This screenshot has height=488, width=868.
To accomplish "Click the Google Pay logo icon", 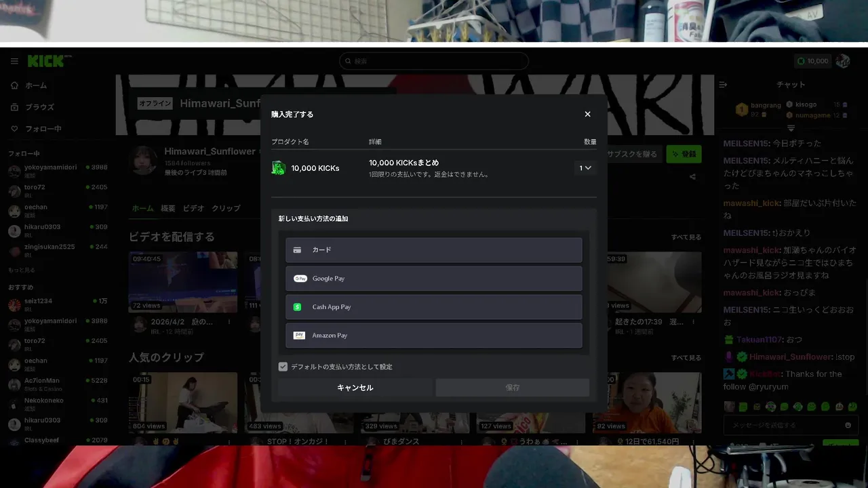I will pyautogui.click(x=300, y=279).
